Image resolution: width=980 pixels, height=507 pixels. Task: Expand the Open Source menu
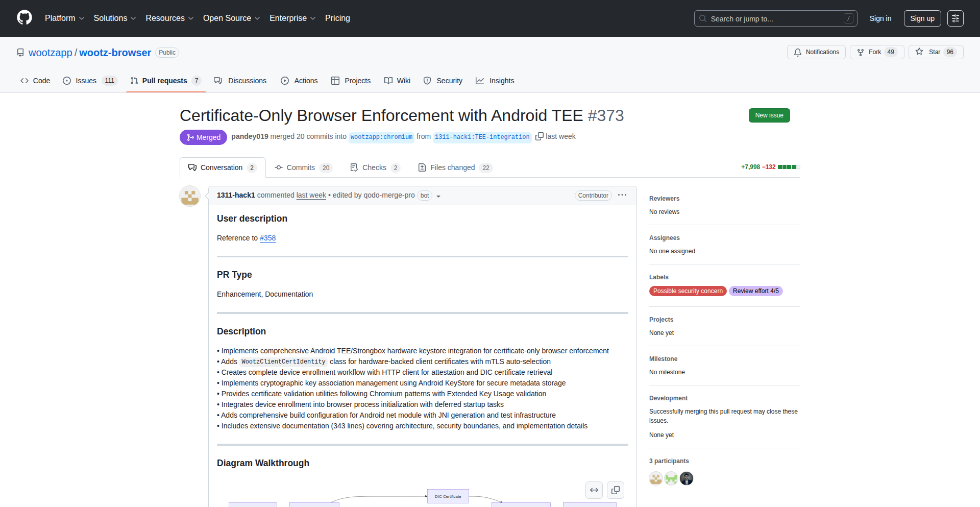coord(231,18)
